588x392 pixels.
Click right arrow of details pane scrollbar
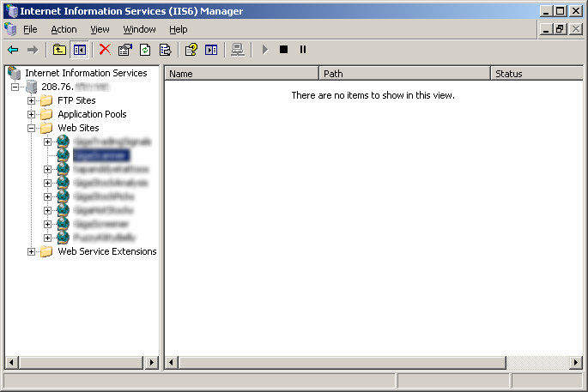pyautogui.click(x=576, y=362)
